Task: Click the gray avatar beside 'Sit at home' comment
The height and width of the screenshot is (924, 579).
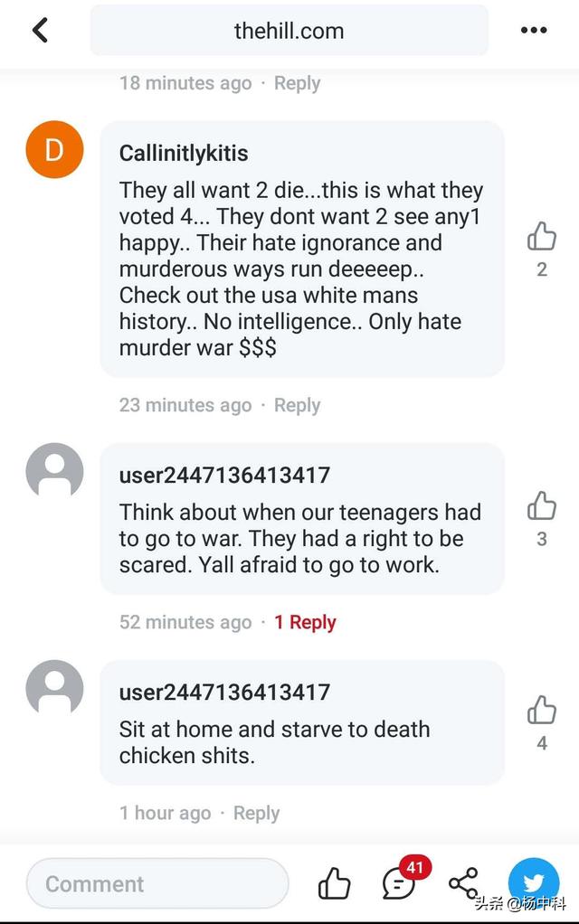Action: click(54, 688)
